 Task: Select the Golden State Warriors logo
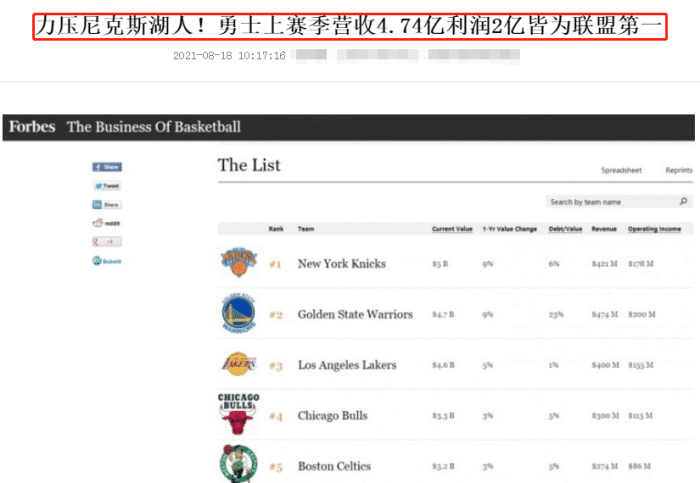point(239,314)
